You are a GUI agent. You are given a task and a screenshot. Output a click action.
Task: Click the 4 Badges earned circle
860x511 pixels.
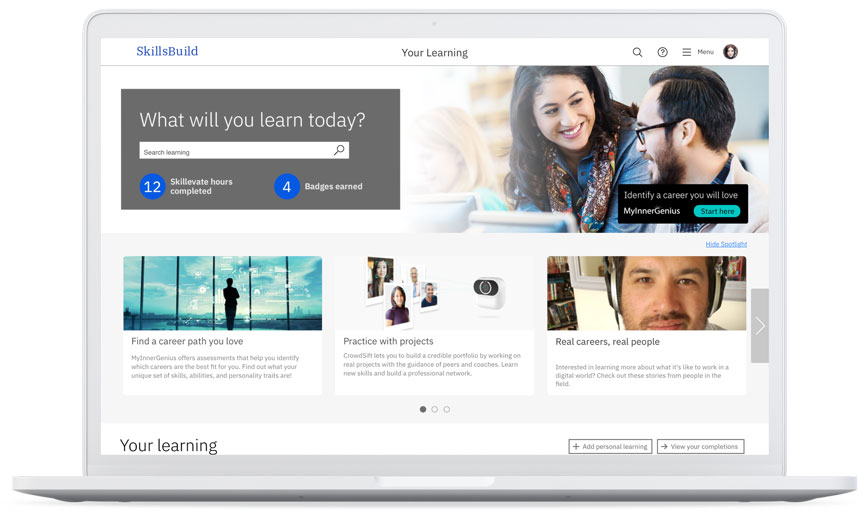(287, 186)
